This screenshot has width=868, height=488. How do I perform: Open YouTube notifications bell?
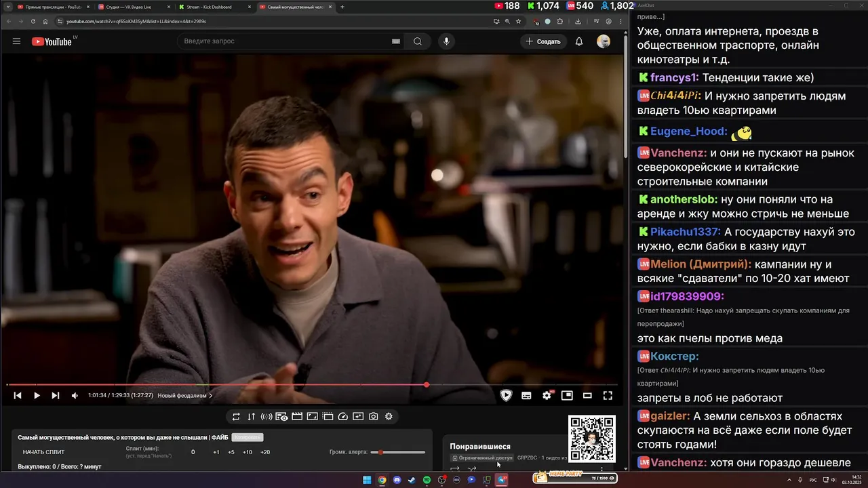coord(579,41)
